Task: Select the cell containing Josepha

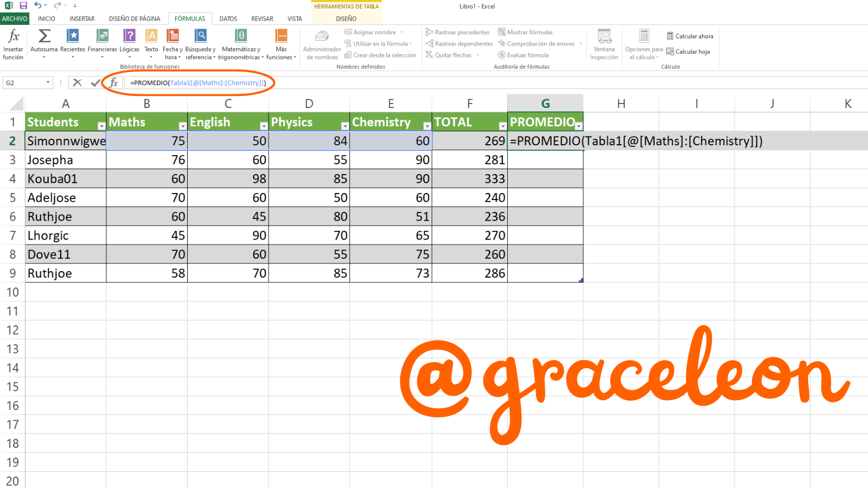Action: pos(66,160)
